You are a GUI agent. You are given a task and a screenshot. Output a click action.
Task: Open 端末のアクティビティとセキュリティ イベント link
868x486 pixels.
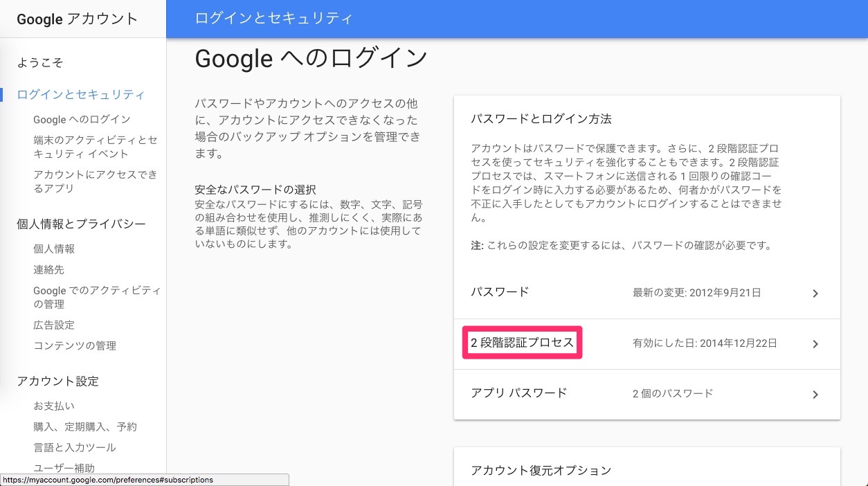96,147
